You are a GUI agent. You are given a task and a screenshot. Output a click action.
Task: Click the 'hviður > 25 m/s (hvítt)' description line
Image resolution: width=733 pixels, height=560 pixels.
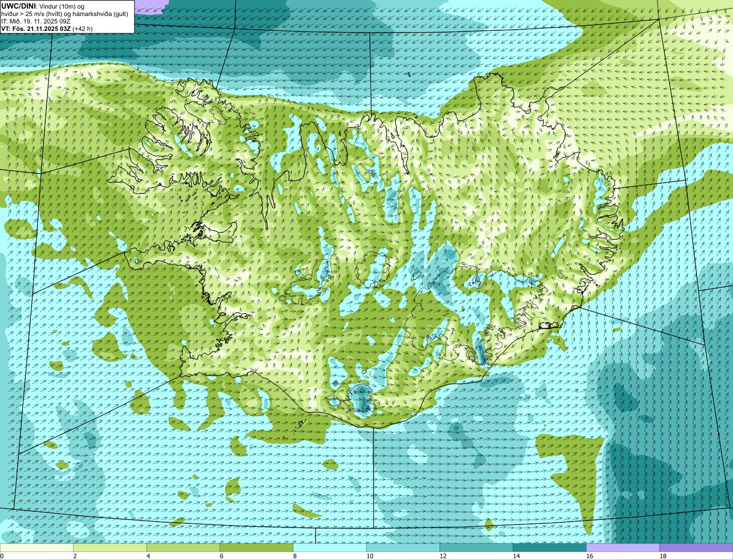64,13
